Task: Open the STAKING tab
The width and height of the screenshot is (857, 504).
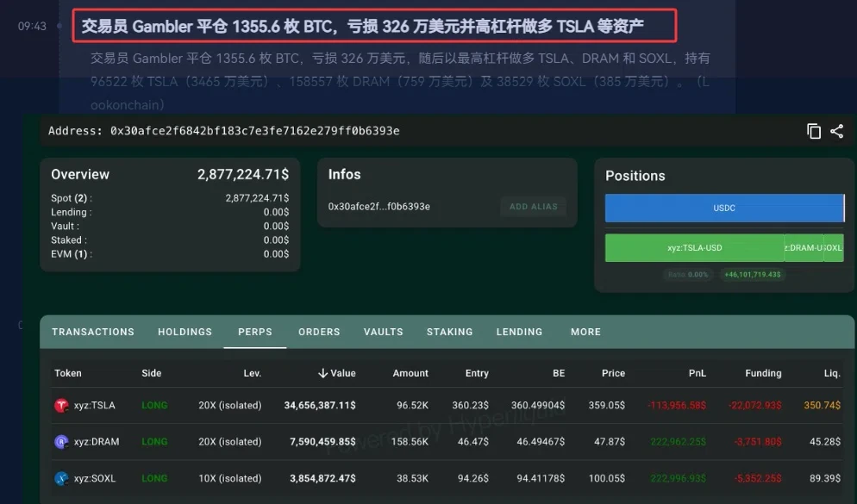Action: click(x=450, y=332)
